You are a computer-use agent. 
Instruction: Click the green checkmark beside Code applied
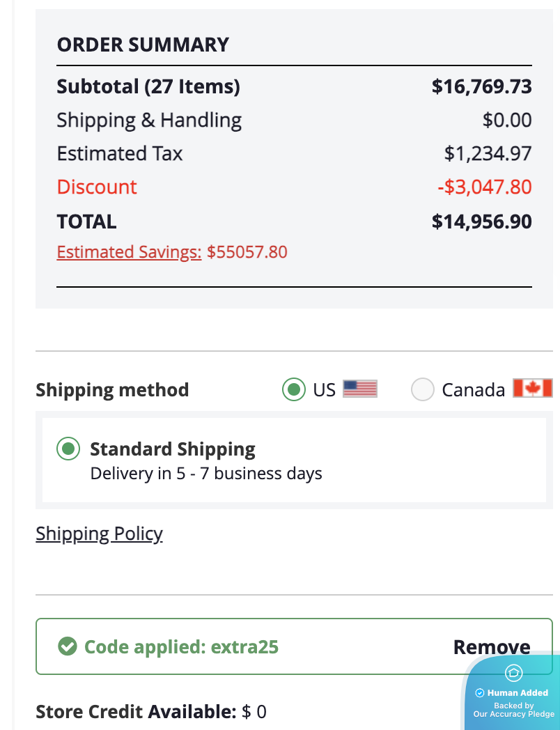(x=68, y=647)
